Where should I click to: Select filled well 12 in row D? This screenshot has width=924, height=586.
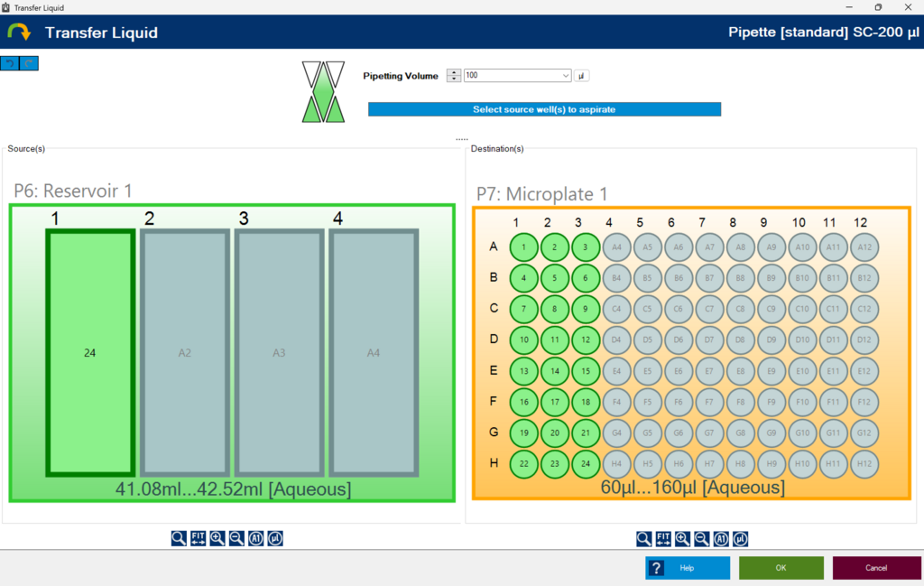point(586,340)
